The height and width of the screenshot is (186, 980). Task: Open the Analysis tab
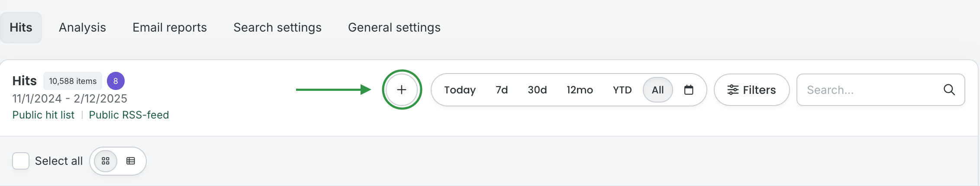click(x=82, y=27)
